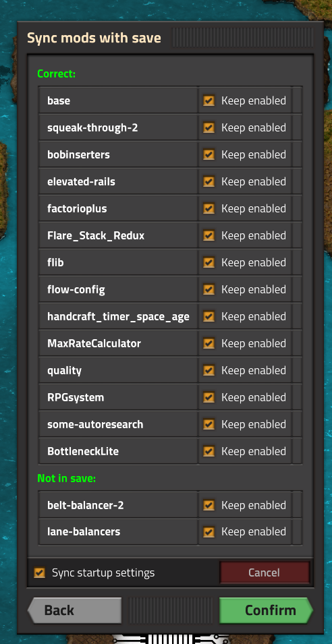This screenshot has width=332, height=644.
Task: Toggle Keep enabled checkbox for bobinserters
Action: 209,155
